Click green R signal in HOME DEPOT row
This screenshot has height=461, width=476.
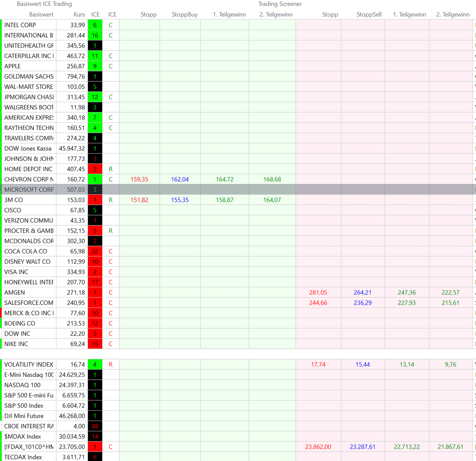110,169
